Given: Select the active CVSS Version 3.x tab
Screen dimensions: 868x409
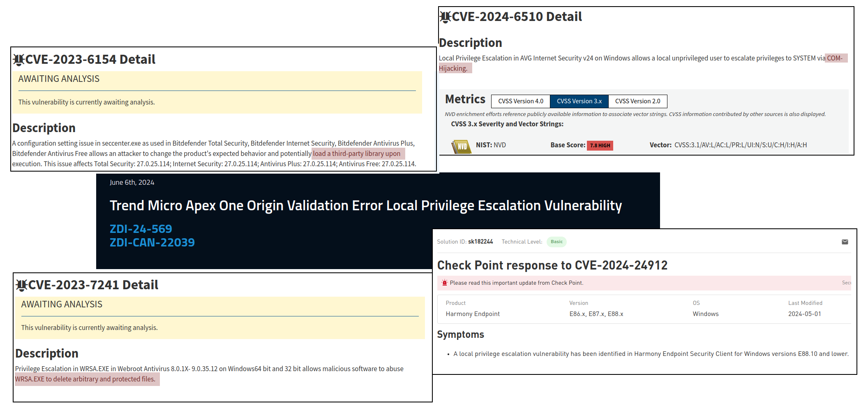Looking at the screenshot, I should (x=579, y=101).
